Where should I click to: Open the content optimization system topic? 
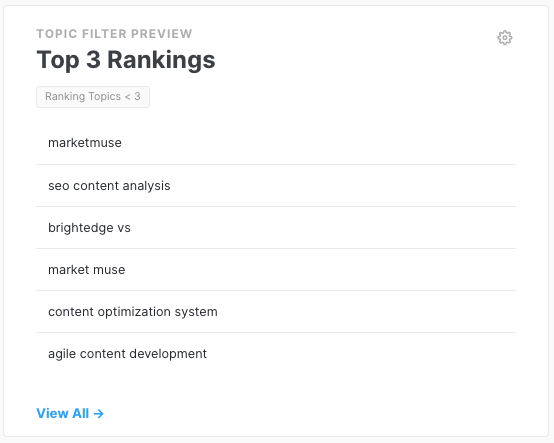(x=276, y=312)
